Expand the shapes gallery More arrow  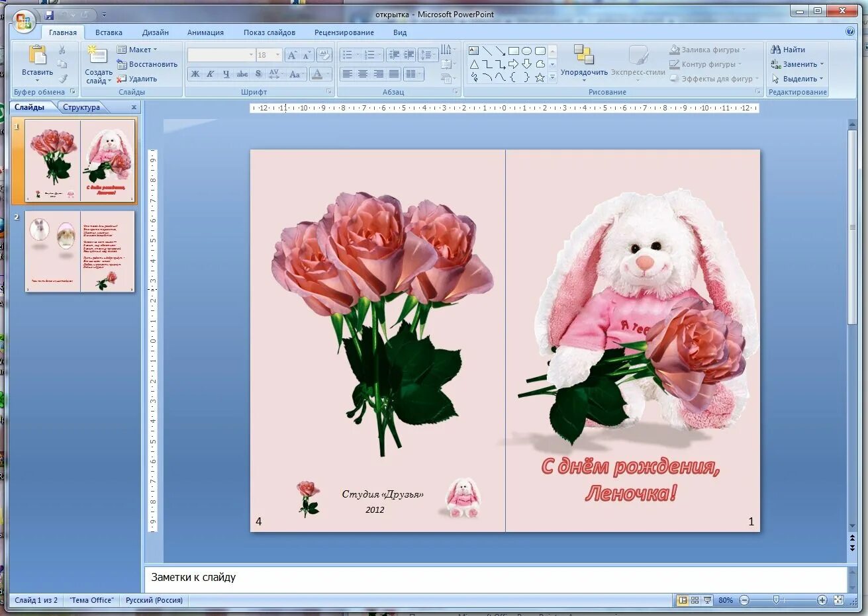552,77
